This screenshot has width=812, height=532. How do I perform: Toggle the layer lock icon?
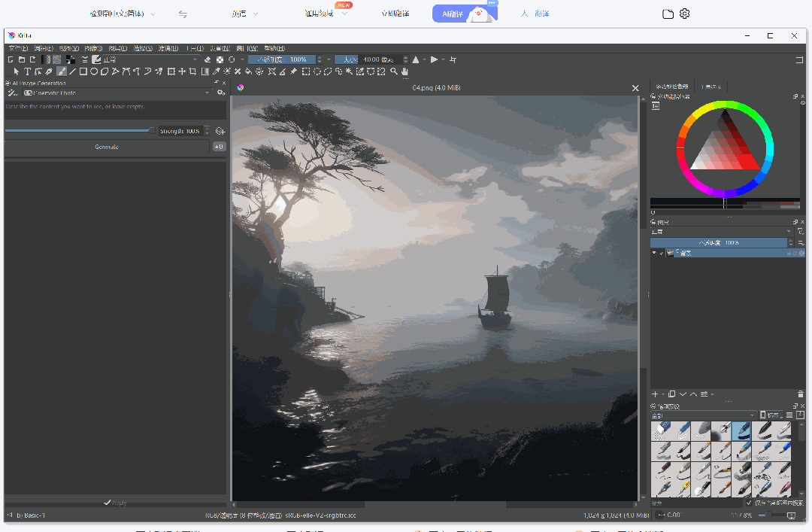[789, 253]
